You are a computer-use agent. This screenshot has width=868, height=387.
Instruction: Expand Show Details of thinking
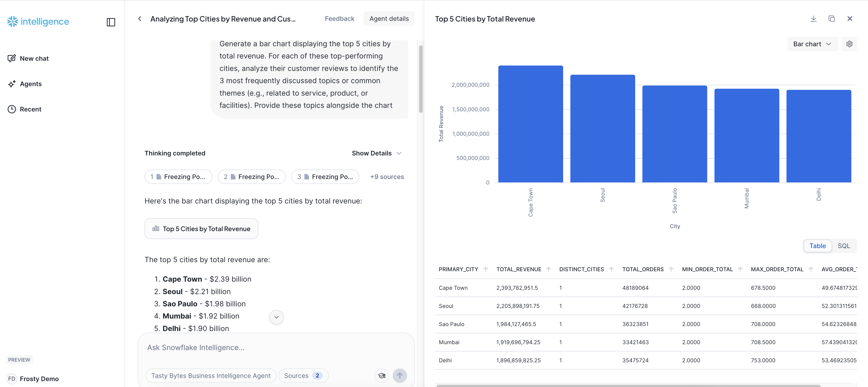click(376, 153)
